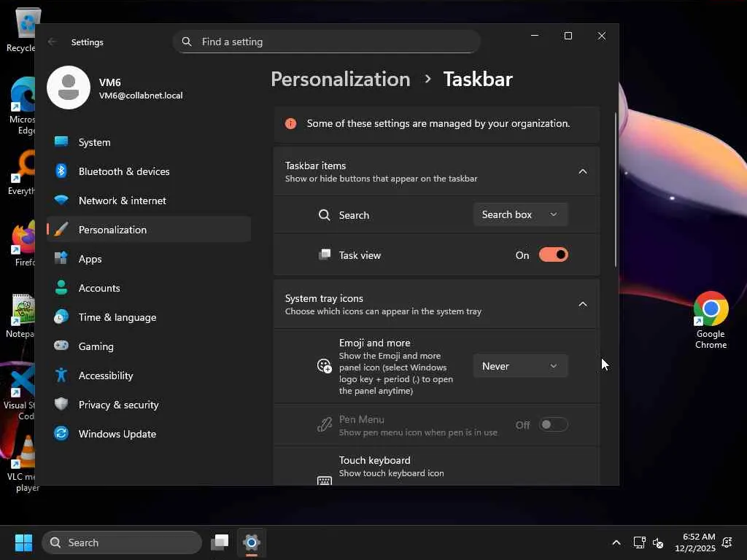Click the magnifier icon in Find a setting
Image resolution: width=747 pixels, height=560 pixels.
pos(187,42)
